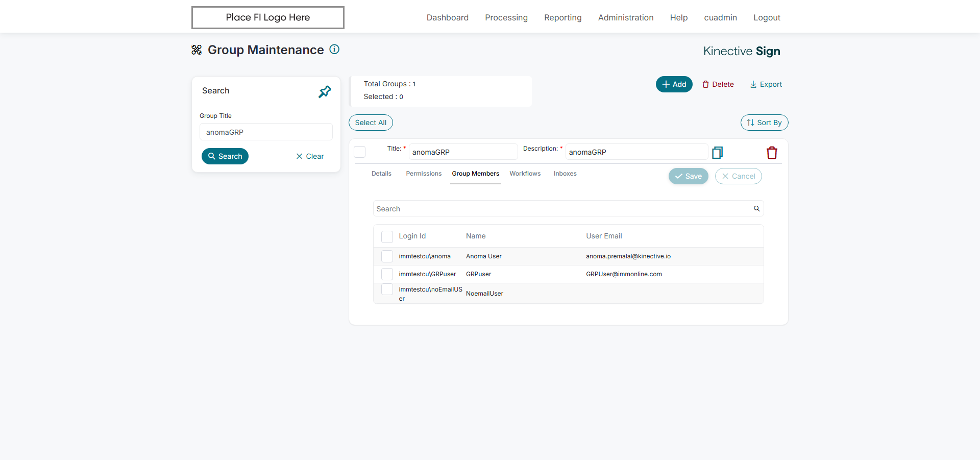
Task: Click the Description input field
Action: [636, 152]
